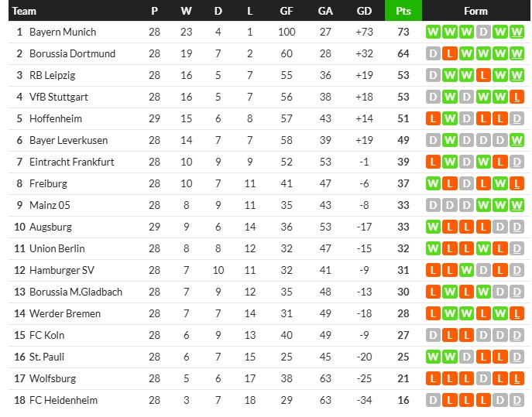Open the Bayern Munich team link
The image size is (532, 417).
63,32
